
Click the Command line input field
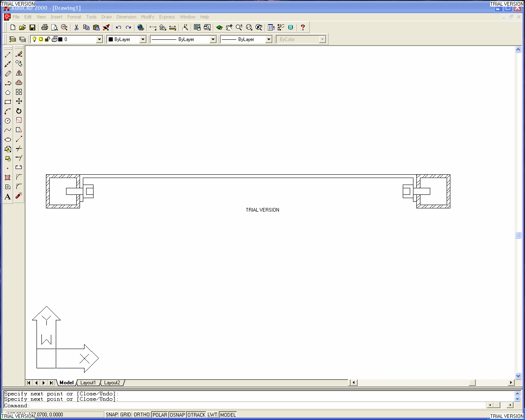(246, 406)
